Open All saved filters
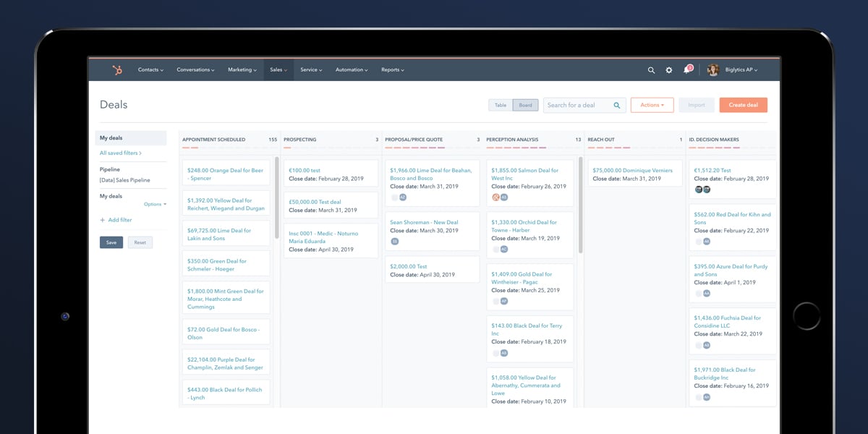 tap(121, 153)
